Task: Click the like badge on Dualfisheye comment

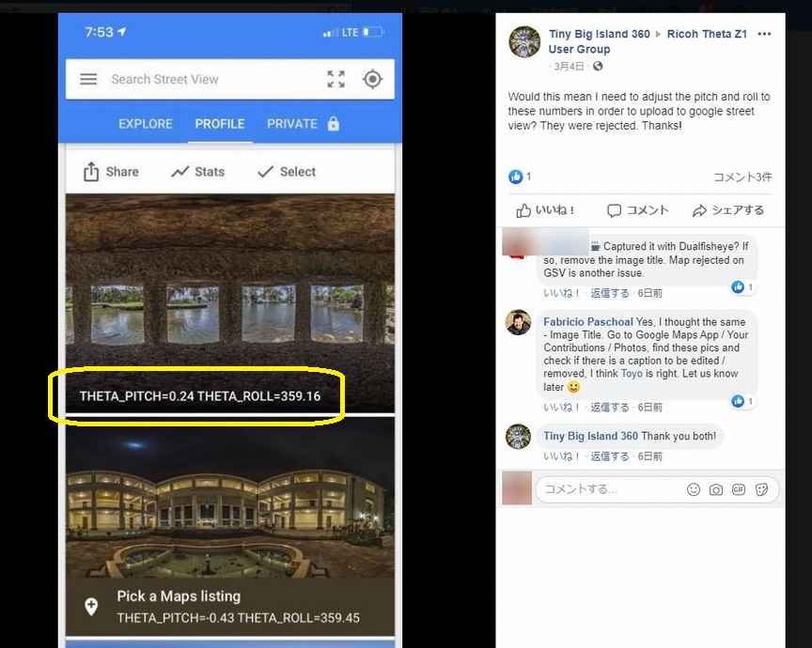Action: coord(742,286)
